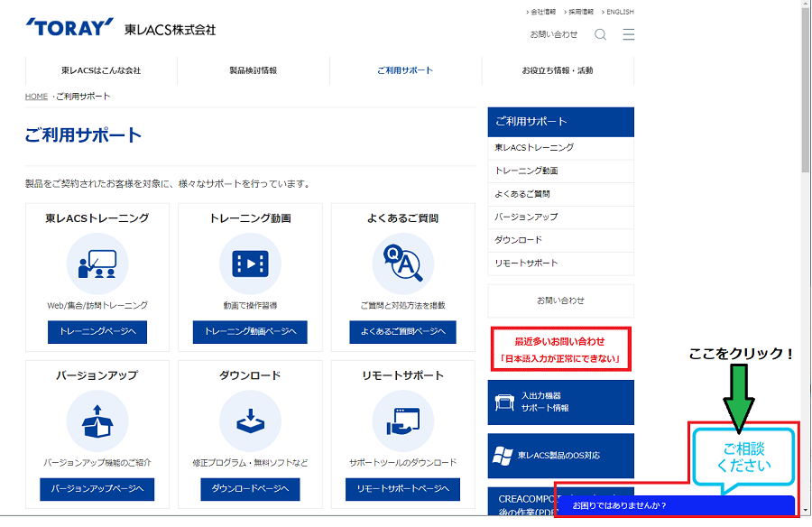Click the バージョンアップ機能のご紹介 caption
The height and width of the screenshot is (527, 812).
(97, 463)
